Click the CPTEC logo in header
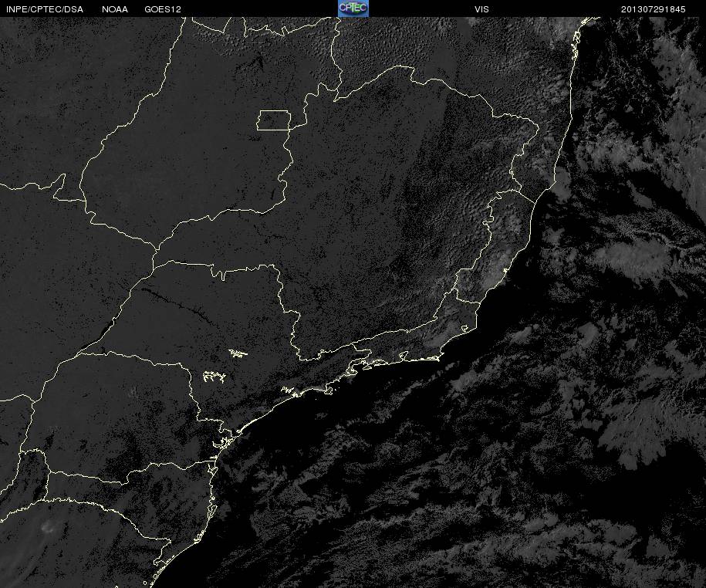Viewport: 706px width, 588px height. (353, 8)
